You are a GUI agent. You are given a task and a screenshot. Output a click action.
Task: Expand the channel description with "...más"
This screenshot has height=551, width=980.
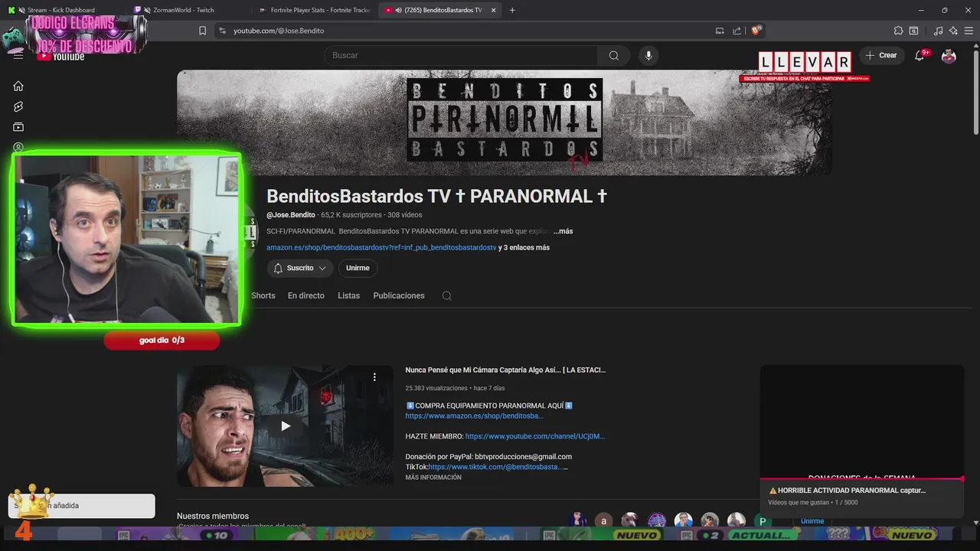(x=563, y=231)
